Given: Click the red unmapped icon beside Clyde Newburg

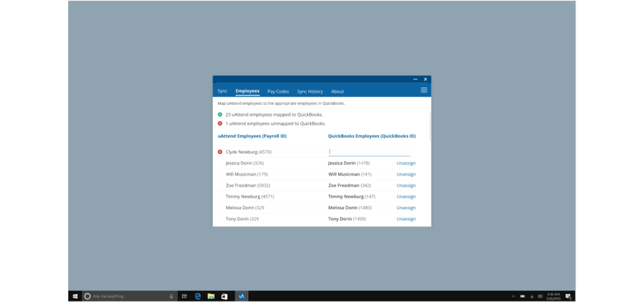Looking at the screenshot, I should 220,152.
